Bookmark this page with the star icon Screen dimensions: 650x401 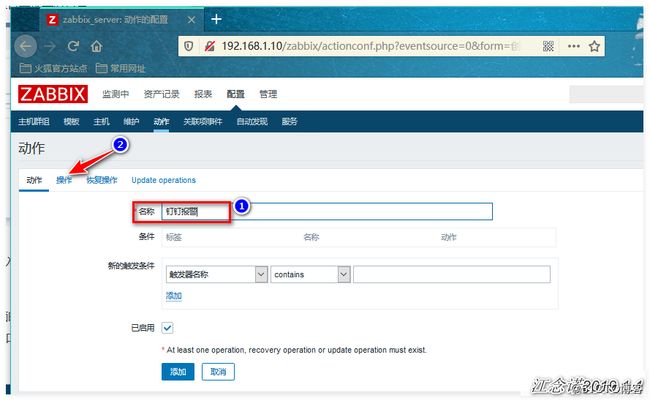[x=594, y=46]
